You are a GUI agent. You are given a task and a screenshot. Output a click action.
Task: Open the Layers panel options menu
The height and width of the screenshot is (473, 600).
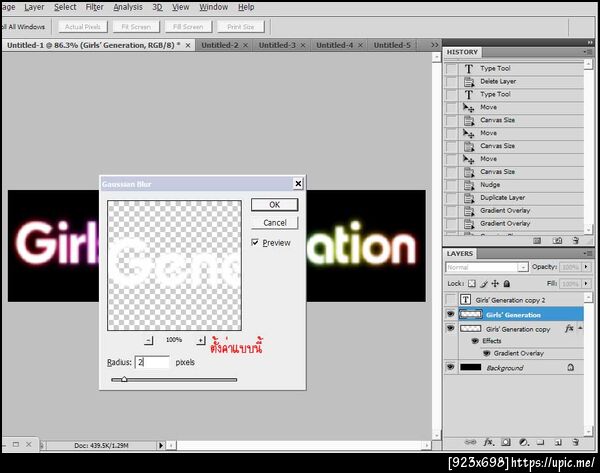588,253
